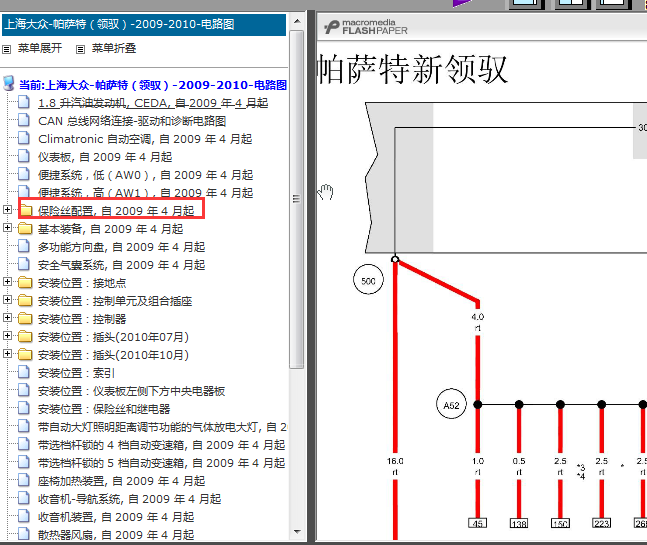Viewport: 647px width, 545px height.
Task: Open Climatronic 自动空调 wiring diagram
Action: pyautogui.click(x=145, y=139)
